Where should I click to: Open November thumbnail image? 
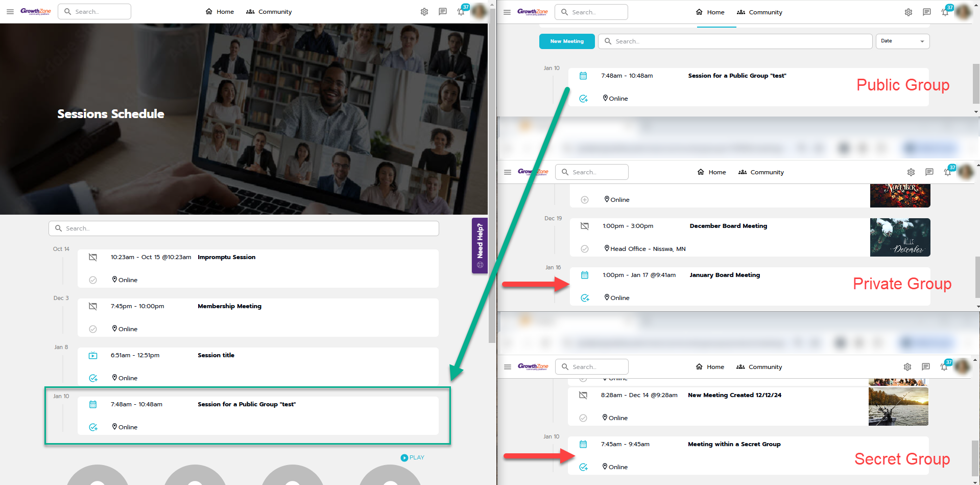[900, 196]
